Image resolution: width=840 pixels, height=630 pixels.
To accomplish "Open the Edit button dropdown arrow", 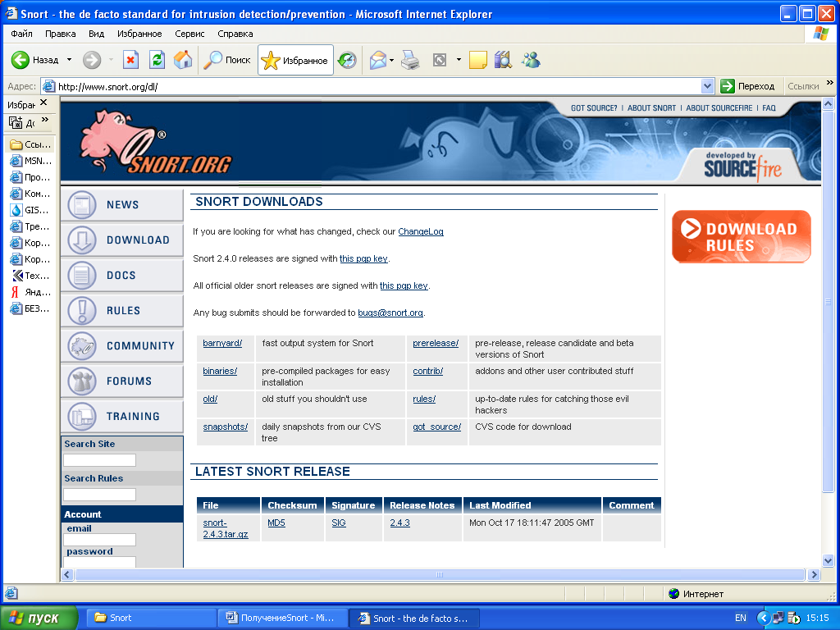I will click(x=459, y=60).
